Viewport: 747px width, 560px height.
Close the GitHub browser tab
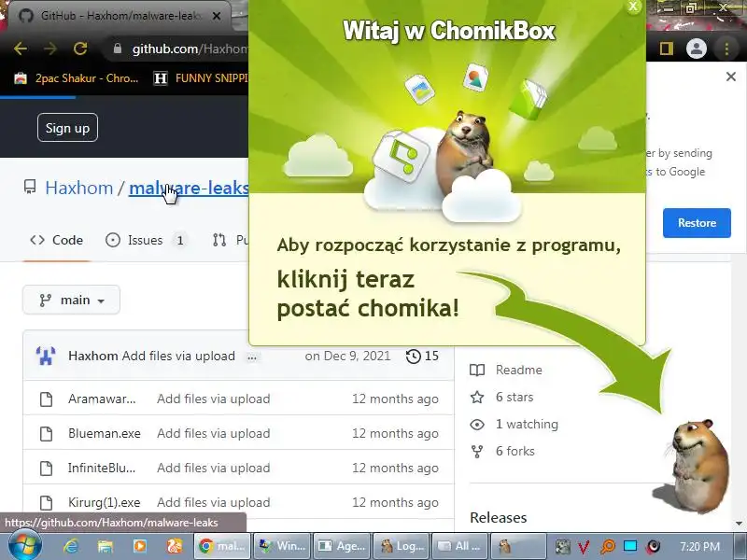(x=217, y=16)
